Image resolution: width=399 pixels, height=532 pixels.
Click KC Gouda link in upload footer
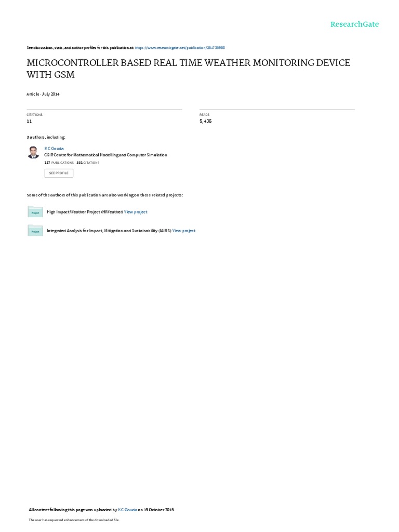coord(128,510)
